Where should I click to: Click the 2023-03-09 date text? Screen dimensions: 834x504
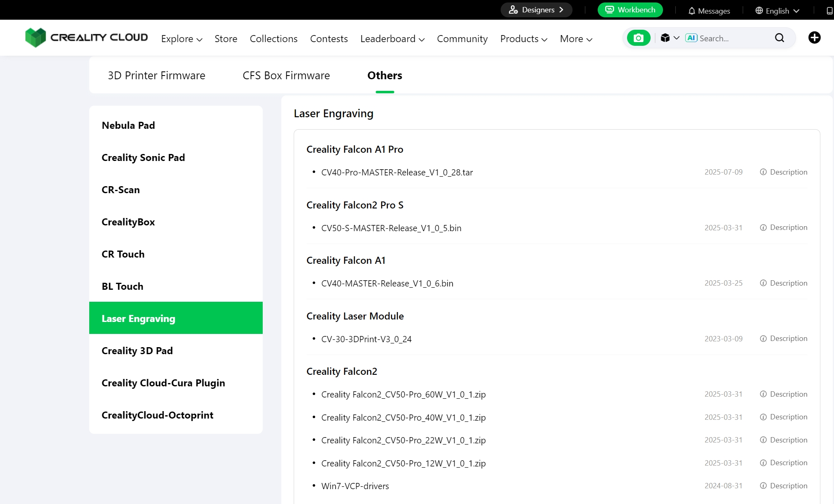pyautogui.click(x=723, y=339)
